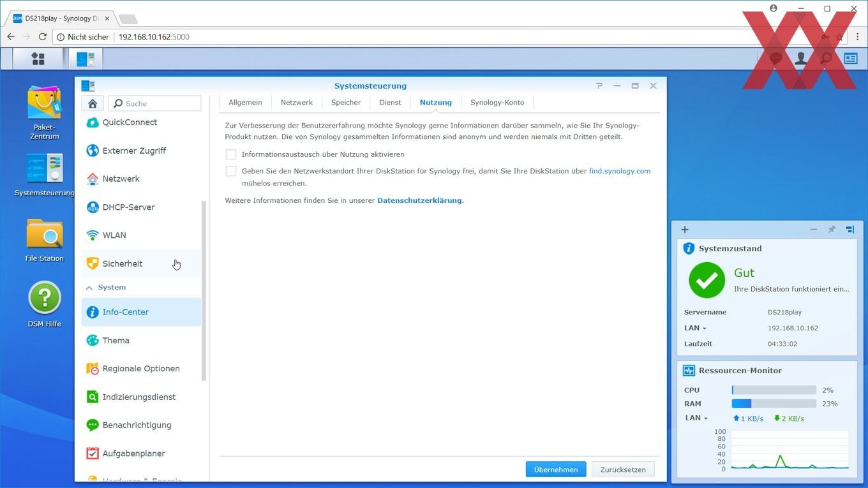868x488 pixels.
Task: Go to Systemsteuerung home via house icon
Action: 93,103
